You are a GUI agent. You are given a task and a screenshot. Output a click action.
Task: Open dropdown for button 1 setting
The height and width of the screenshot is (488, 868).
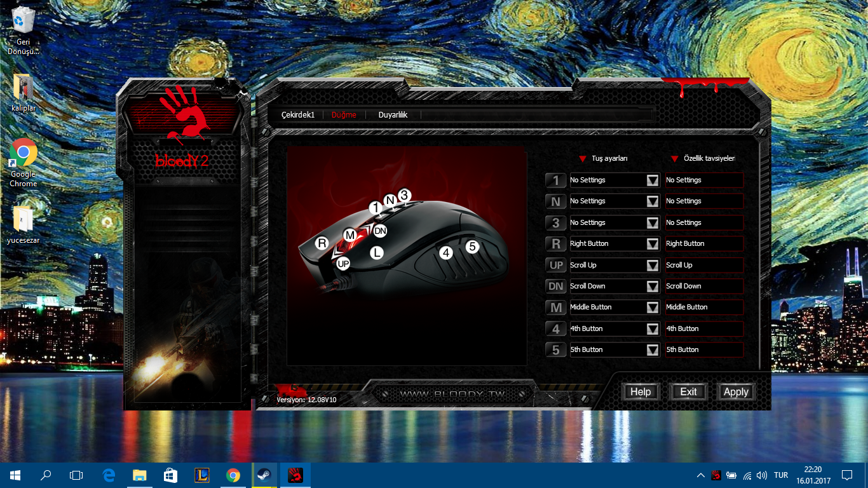[652, 180]
